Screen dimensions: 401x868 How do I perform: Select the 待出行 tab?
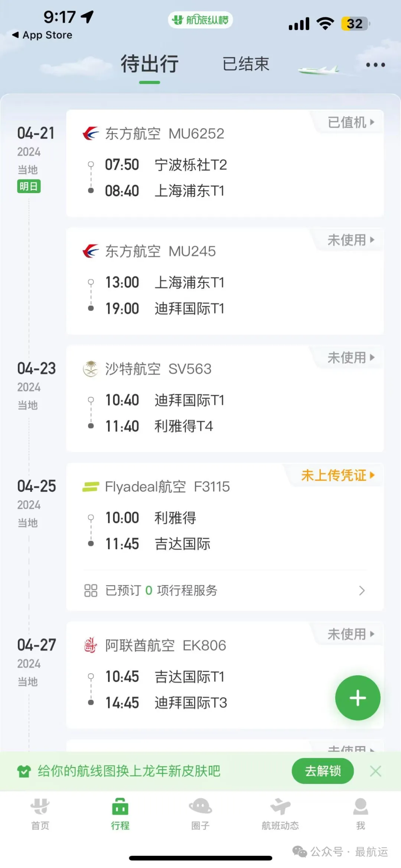click(150, 64)
